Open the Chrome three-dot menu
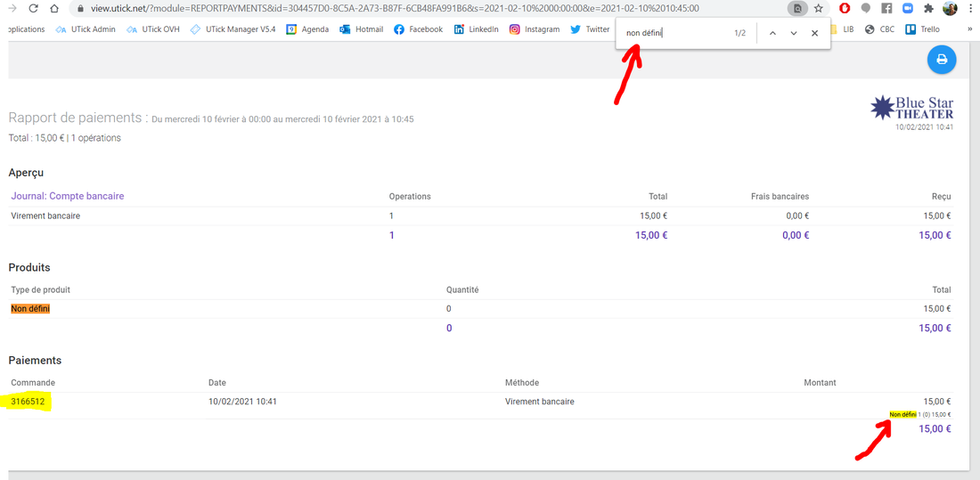This screenshot has width=980, height=480. point(970,9)
